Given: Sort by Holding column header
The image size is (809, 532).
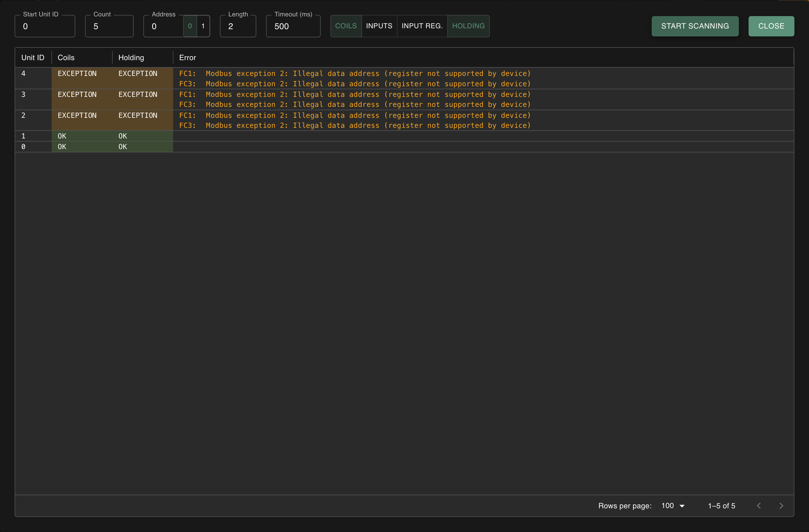Looking at the screenshot, I should [142, 57].
